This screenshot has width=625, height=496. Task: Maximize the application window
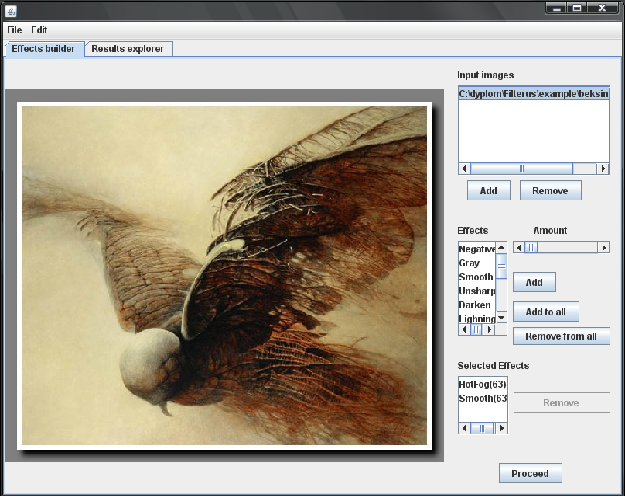[x=577, y=8]
